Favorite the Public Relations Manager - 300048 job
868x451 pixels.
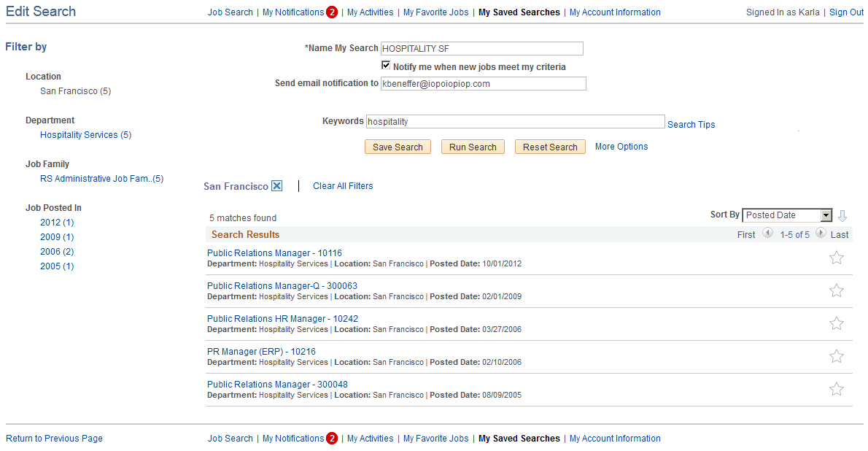click(x=836, y=389)
